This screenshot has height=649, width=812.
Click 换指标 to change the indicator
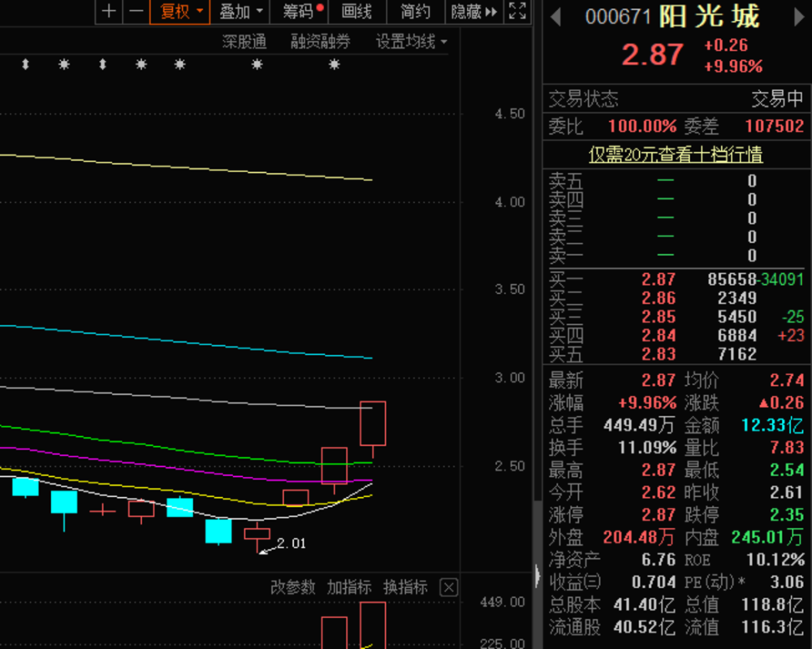tap(405, 587)
